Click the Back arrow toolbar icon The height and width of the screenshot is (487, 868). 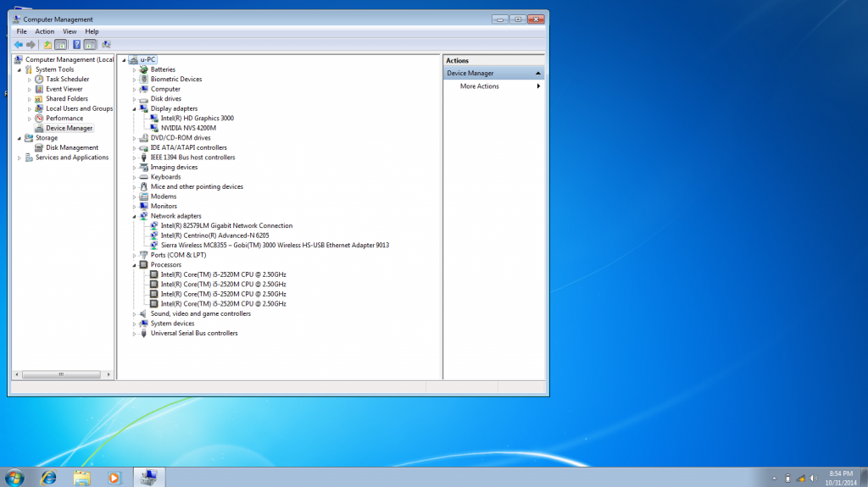[19, 45]
